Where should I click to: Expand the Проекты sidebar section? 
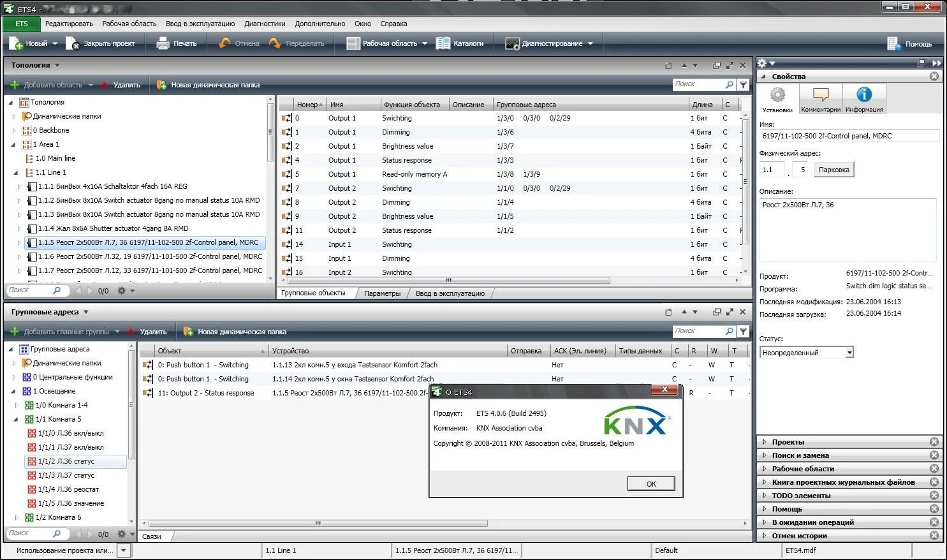[765, 442]
